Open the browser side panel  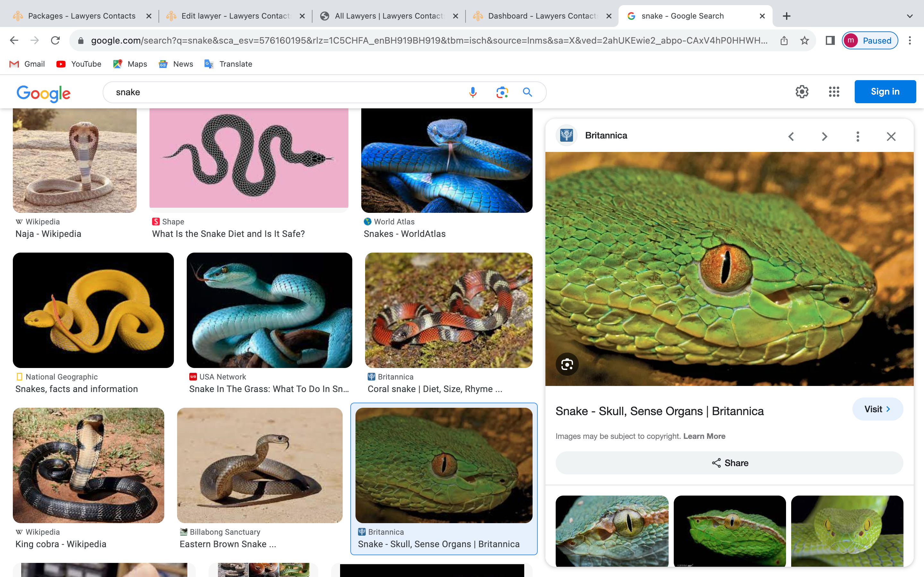click(830, 40)
